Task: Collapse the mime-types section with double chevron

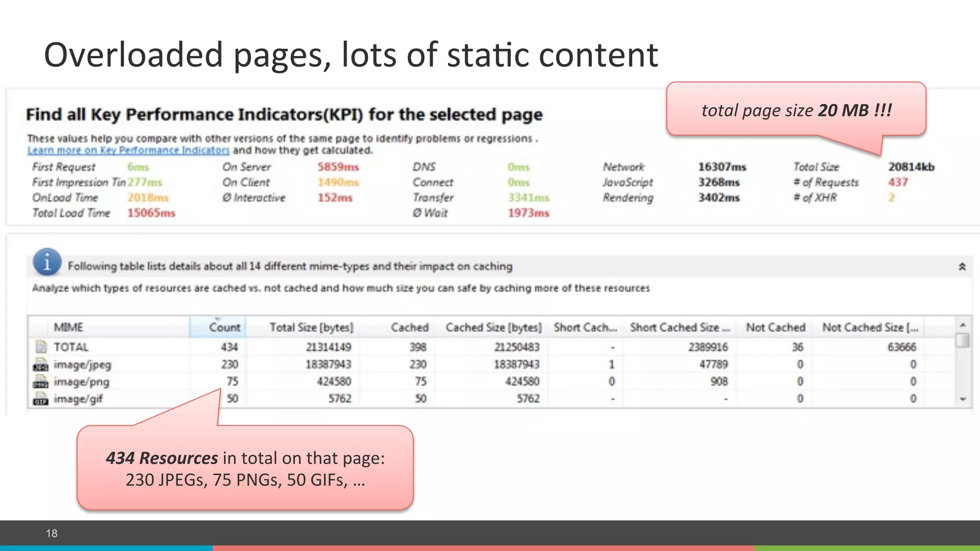Action: [x=962, y=266]
